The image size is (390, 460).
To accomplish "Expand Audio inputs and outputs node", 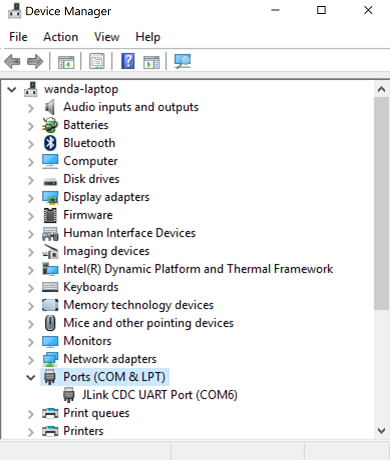I will click(x=31, y=108).
